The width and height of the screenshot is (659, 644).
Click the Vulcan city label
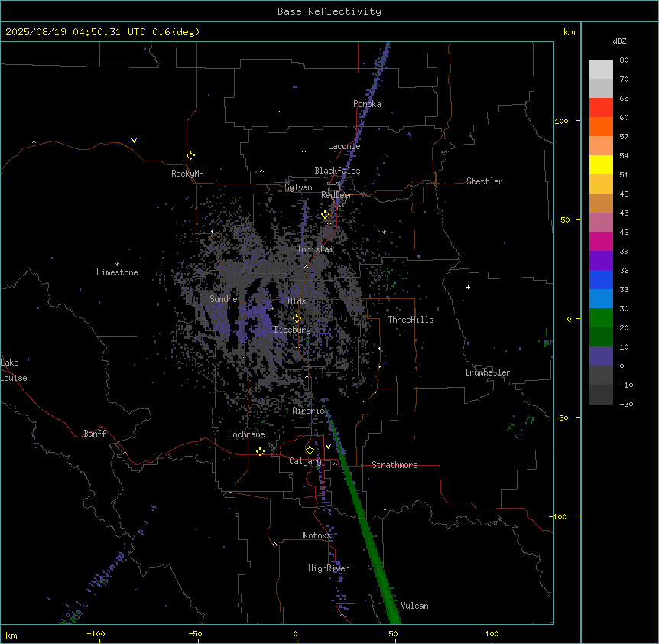coord(414,606)
